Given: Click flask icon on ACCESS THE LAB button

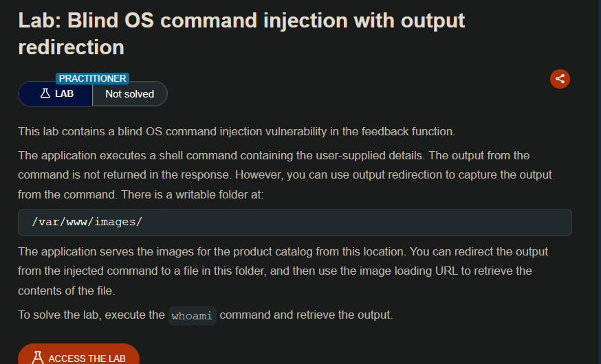Looking at the screenshot, I should pyautogui.click(x=37, y=358).
